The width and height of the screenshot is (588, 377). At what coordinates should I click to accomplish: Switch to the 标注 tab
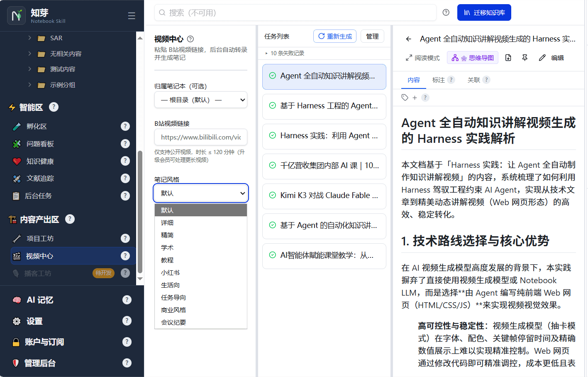[x=438, y=80]
